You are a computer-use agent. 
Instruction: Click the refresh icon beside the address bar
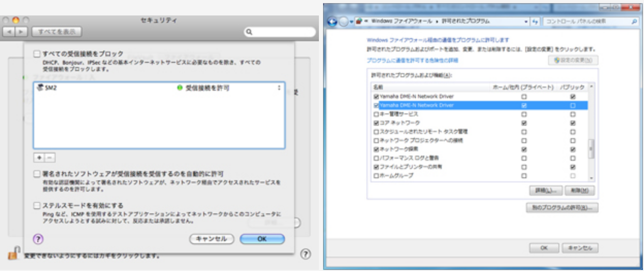tap(535, 22)
